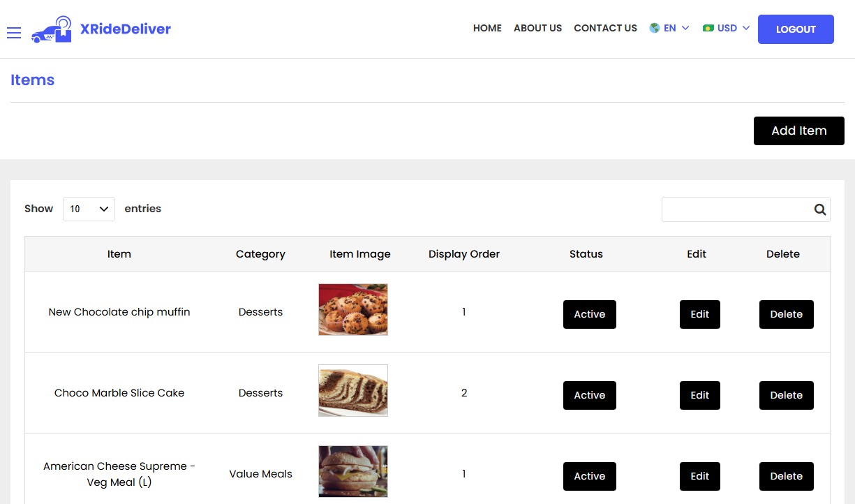This screenshot has height=504, width=855.
Task: Open the USD currency dropdown
Action: [x=726, y=28]
